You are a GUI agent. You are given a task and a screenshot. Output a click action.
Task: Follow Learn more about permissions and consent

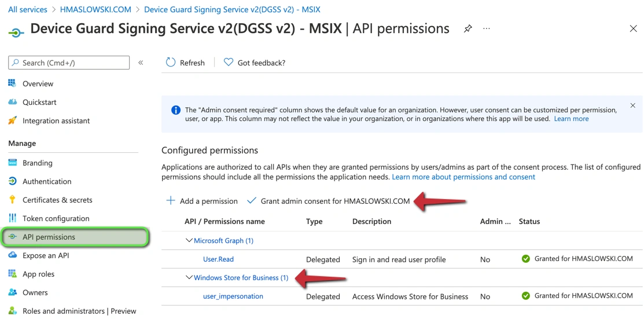463,177
